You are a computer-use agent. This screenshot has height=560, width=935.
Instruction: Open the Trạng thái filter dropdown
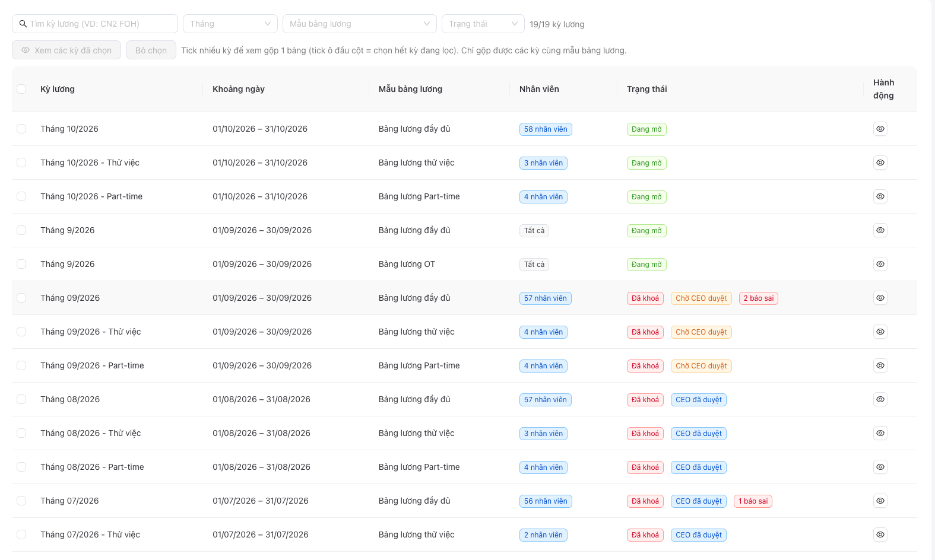click(x=483, y=24)
